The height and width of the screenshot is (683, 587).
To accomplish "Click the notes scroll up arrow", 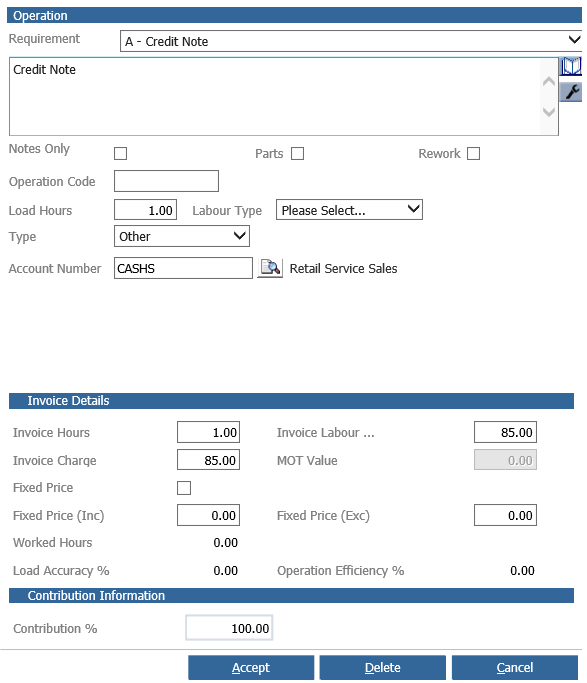I will tap(549, 81).
